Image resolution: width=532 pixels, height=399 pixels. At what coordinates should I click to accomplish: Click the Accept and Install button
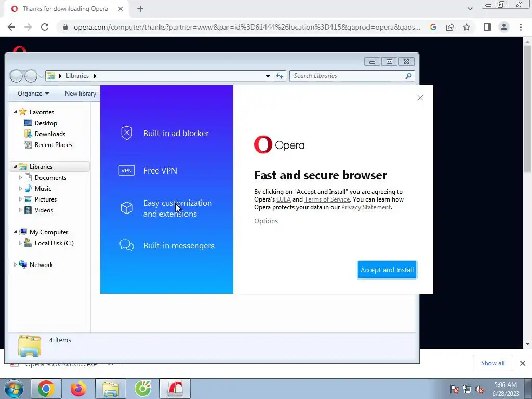(x=387, y=270)
